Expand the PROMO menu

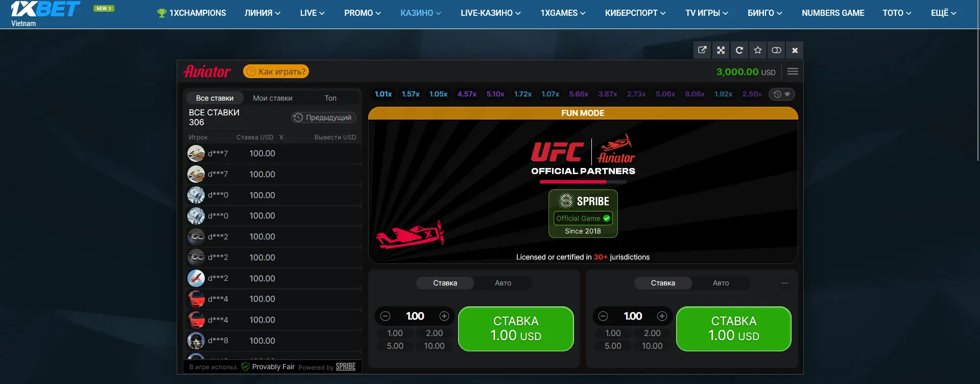click(x=363, y=13)
